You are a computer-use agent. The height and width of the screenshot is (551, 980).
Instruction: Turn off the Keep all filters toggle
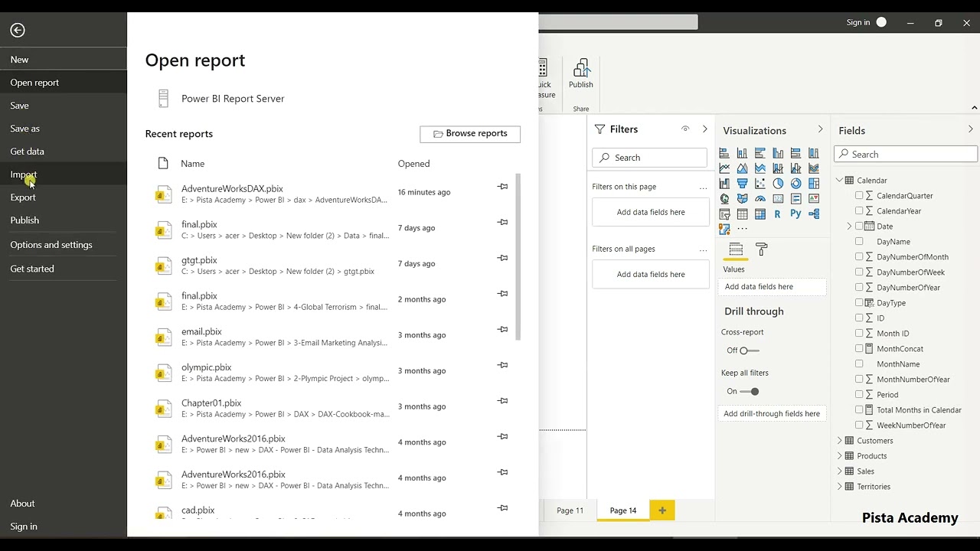[750, 391]
